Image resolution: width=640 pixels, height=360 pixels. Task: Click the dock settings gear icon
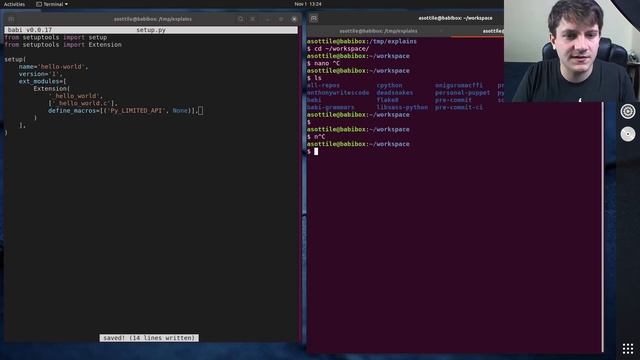(x=628, y=111)
